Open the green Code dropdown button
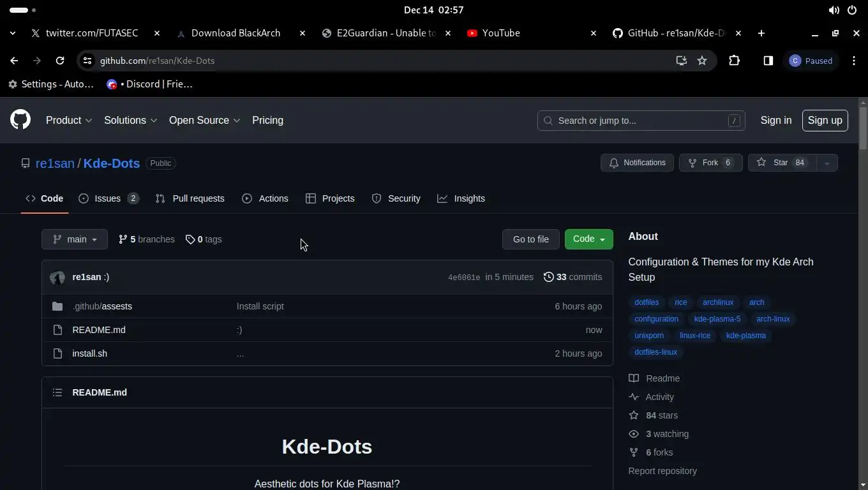868x490 pixels. (588, 239)
